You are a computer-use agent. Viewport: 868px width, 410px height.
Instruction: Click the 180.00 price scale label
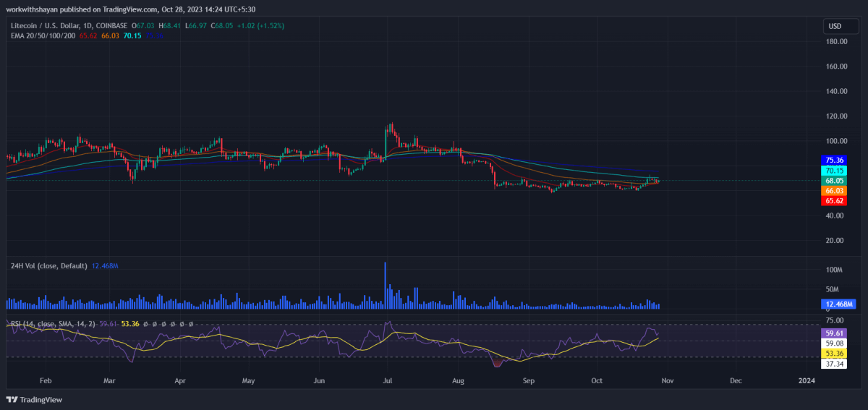(837, 42)
